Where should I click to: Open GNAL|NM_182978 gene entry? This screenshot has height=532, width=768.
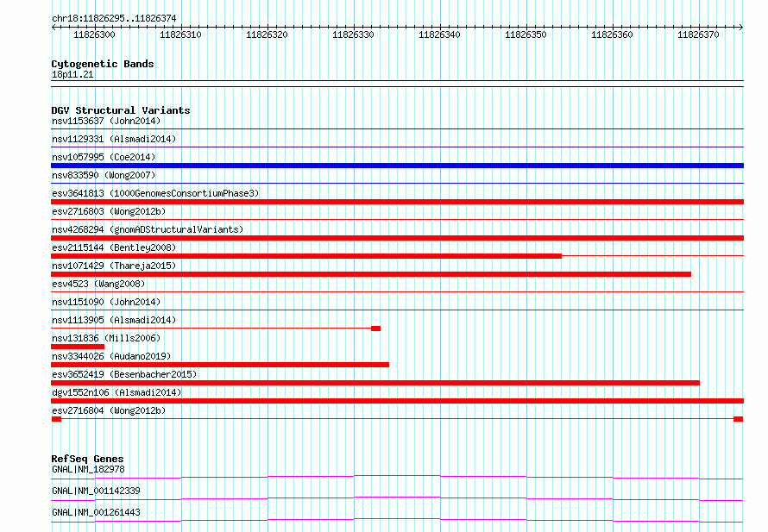pos(88,469)
